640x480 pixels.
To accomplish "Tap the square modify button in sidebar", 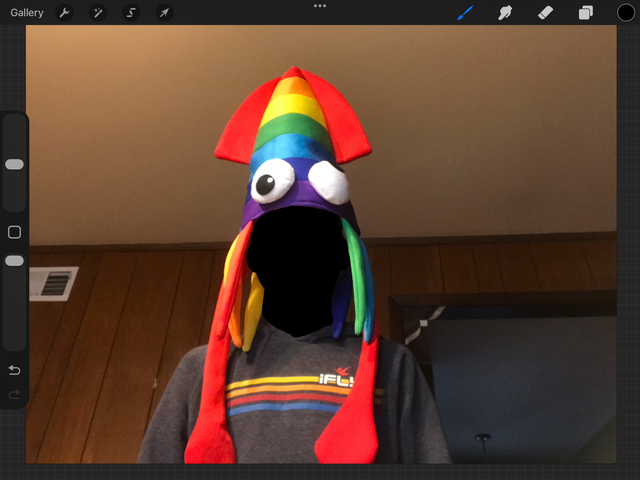I will tap(14, 232).
